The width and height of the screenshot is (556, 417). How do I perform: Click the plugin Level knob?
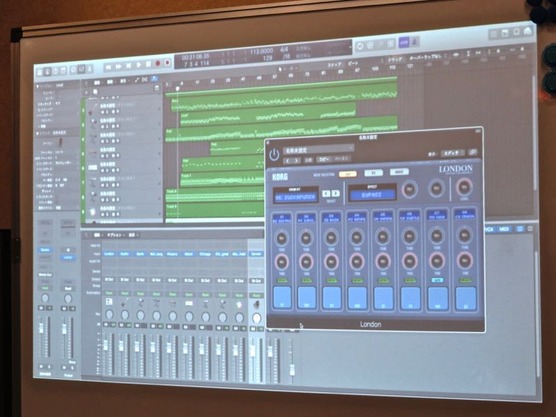point(464,187)
